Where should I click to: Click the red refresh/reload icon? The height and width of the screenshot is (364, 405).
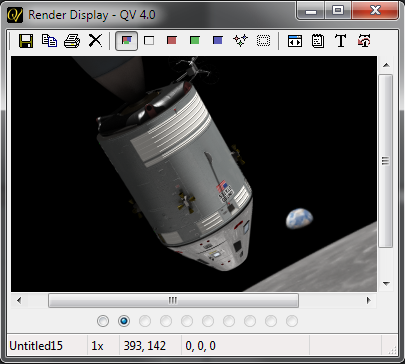364,41
